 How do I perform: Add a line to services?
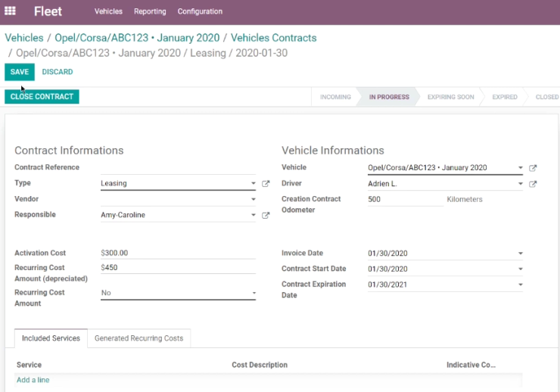[x=33, y=380]
